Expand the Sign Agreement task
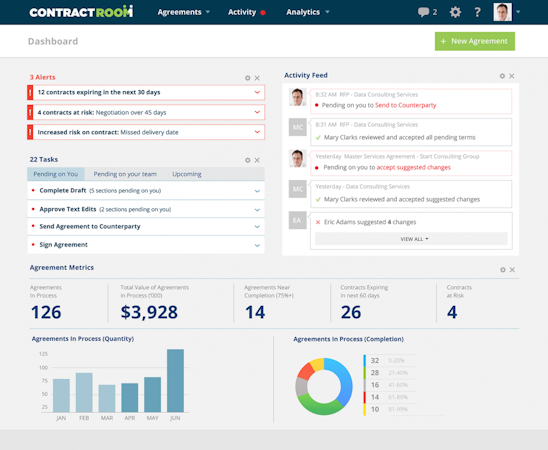The width and height of the screenshot is (548, 450). pyautogui.click(x=257, y=245)
